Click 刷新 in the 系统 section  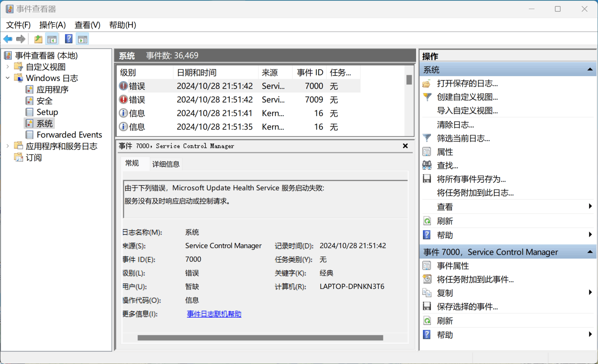445,221
